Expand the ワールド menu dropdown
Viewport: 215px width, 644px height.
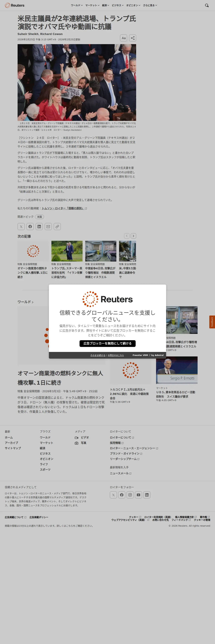[x=77, y=5]
